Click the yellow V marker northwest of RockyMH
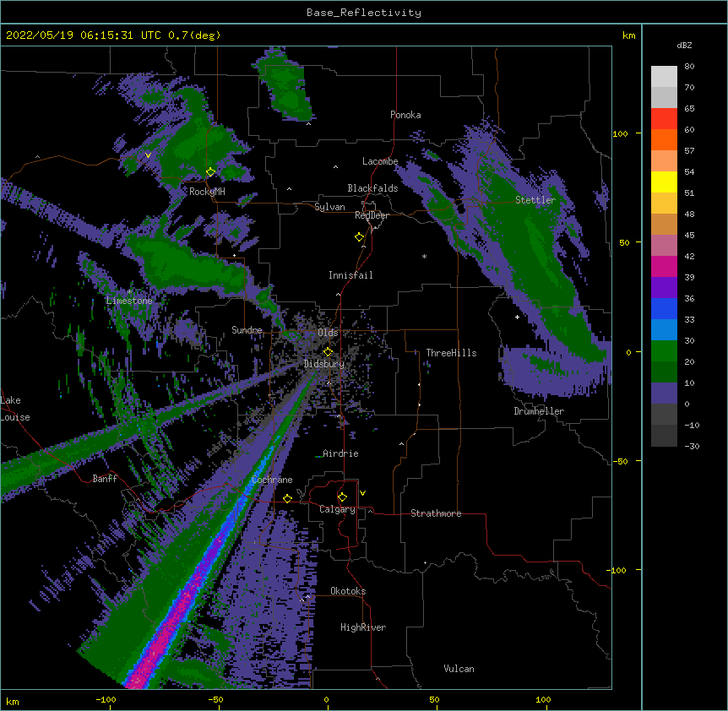 coord(148,155)
